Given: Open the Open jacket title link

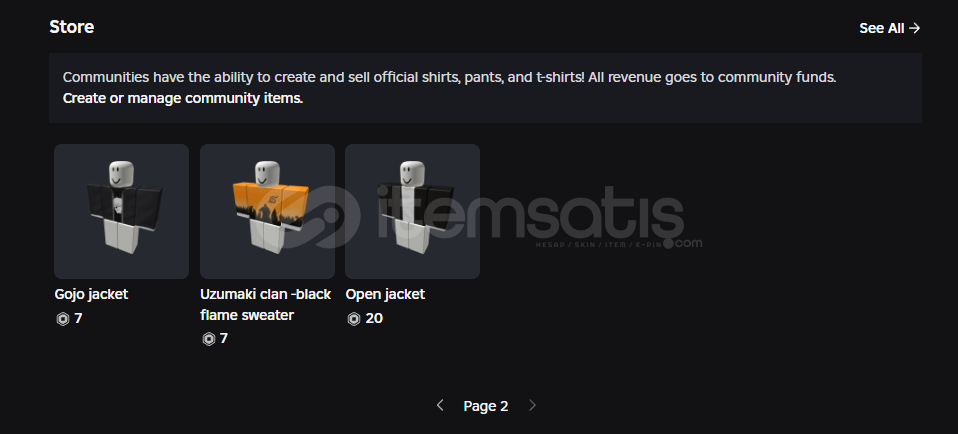Looking at the screenshot, I should pos(385,295).
